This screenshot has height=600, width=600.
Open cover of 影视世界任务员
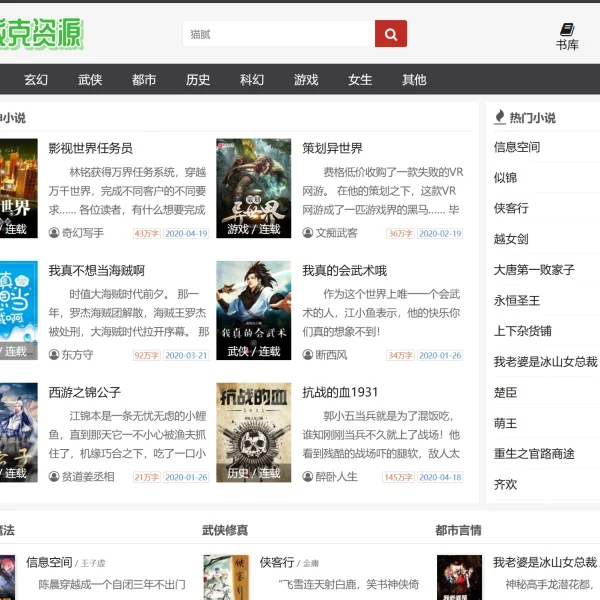(x=19, y=188)
